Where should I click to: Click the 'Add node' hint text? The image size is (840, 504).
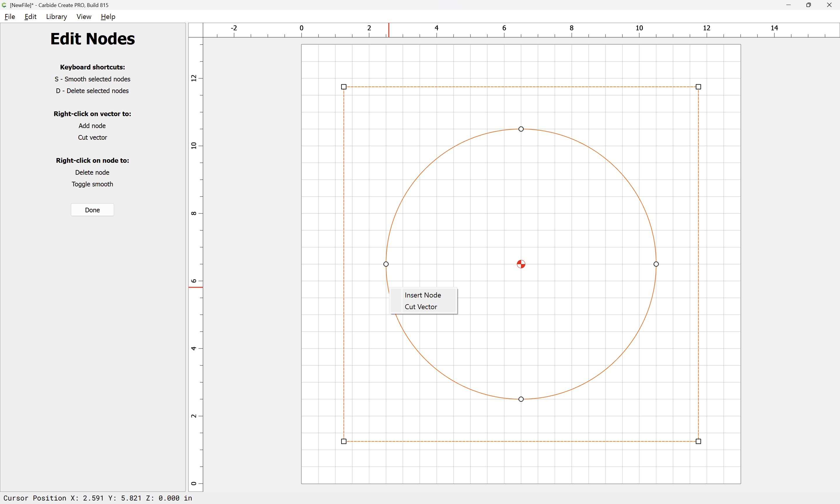pyautogui.click(x=92, y=126)
